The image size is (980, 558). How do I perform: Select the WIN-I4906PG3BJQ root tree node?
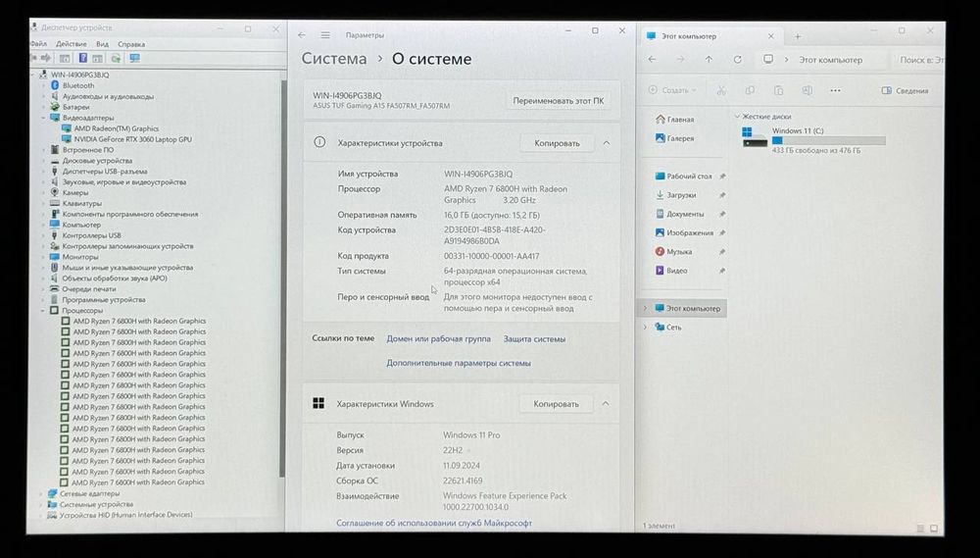[79, 75]
